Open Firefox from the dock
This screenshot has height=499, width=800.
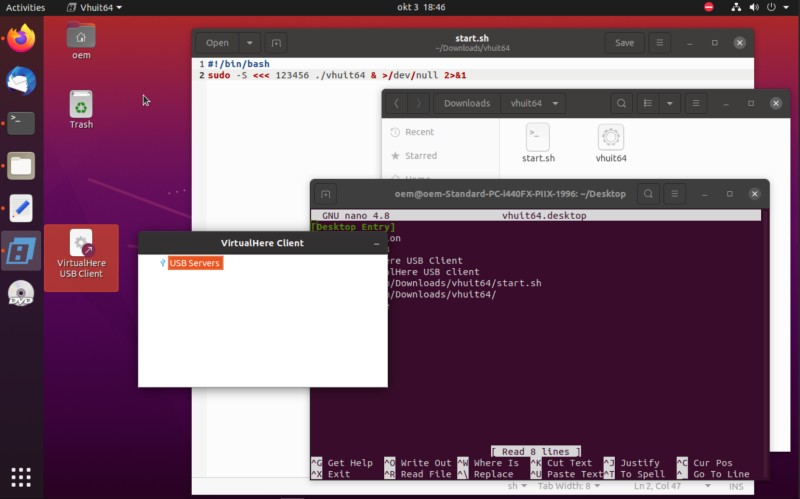pyautogui.click(x=21, y=38)
